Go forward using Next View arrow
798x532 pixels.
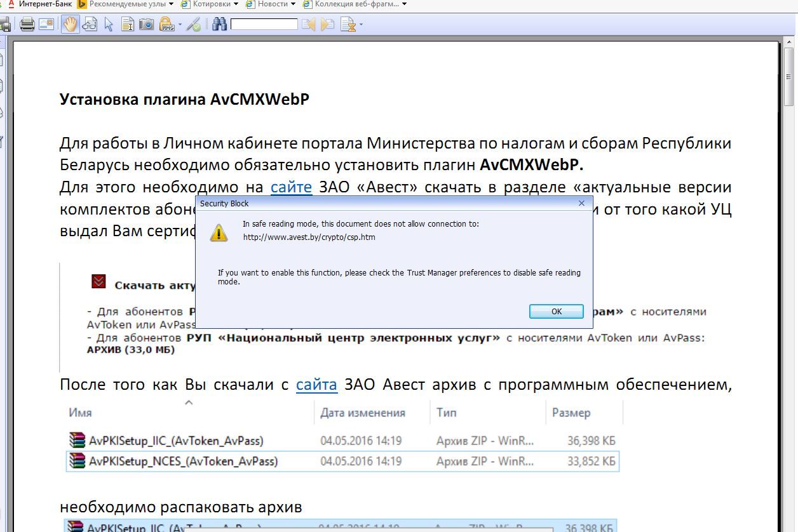coord(328,25)
